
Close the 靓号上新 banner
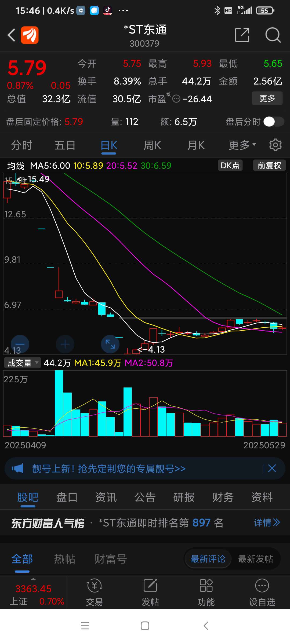pyautogui.click(x=272, y=468)
